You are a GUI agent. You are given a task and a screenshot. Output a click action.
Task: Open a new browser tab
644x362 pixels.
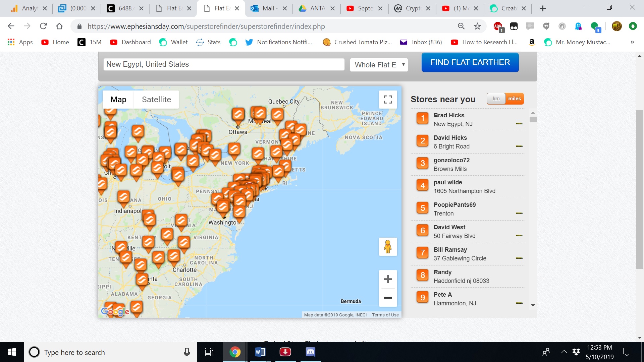543,8
